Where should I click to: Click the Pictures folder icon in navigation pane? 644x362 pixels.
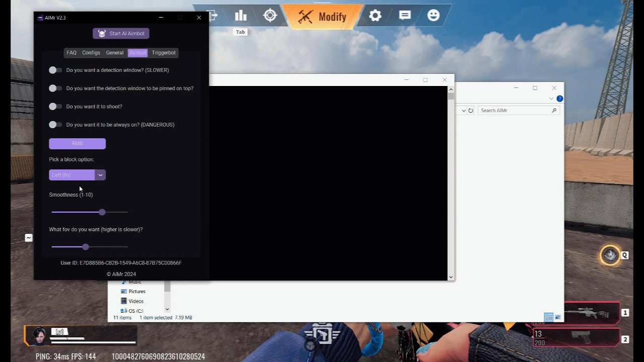[124, 292]
